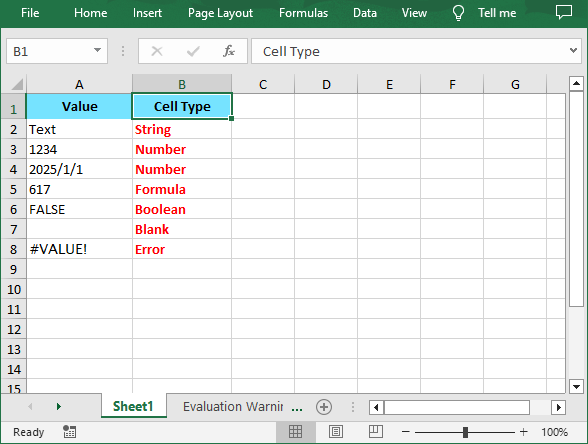Screen dimensions: 588x444
Task: Click the red Boolean cell
Action: (x=182, y=209)
